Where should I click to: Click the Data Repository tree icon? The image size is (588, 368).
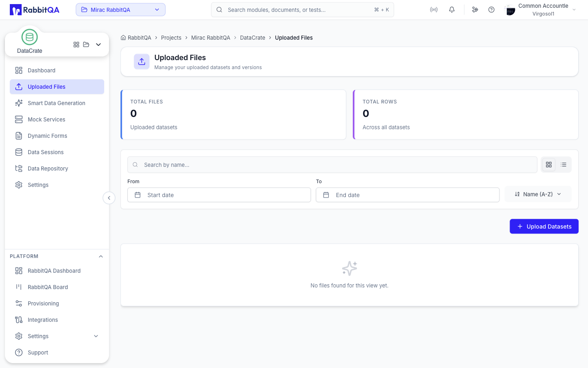19,168
